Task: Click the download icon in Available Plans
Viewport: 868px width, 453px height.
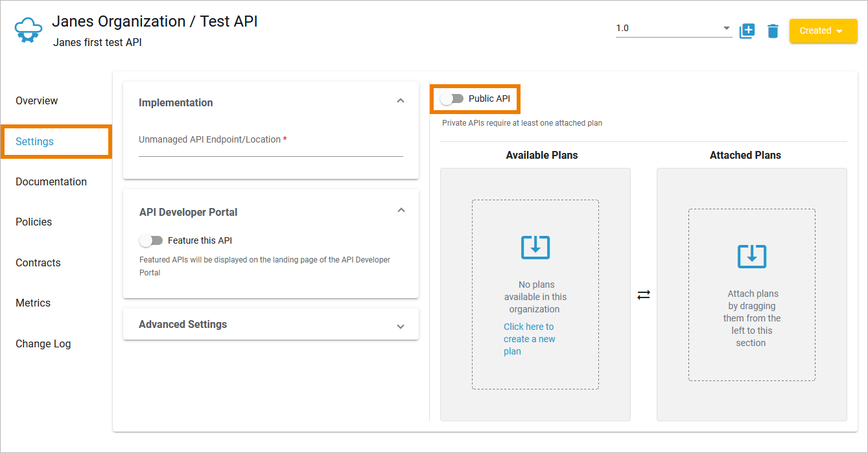Action: tap(535, 247)
